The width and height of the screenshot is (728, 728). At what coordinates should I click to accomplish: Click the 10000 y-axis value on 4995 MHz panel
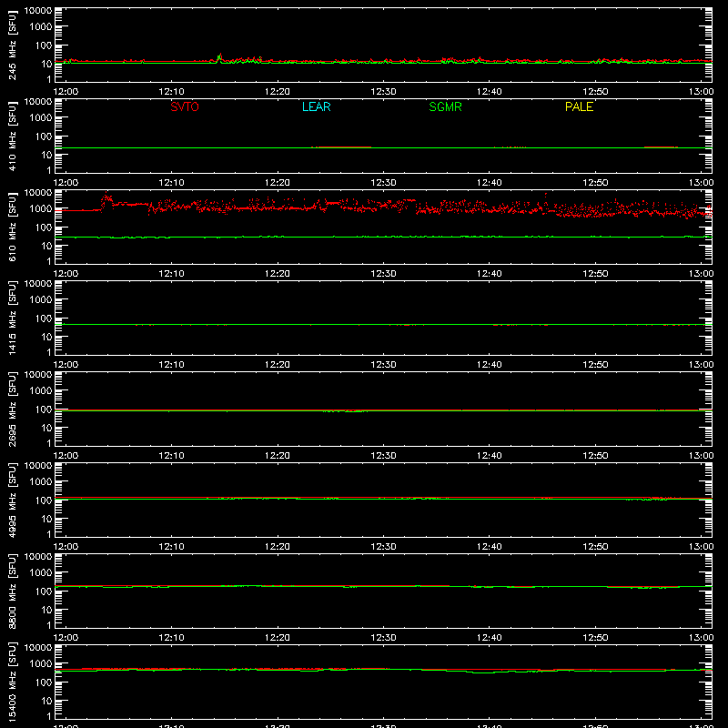(x=38, y=466)
